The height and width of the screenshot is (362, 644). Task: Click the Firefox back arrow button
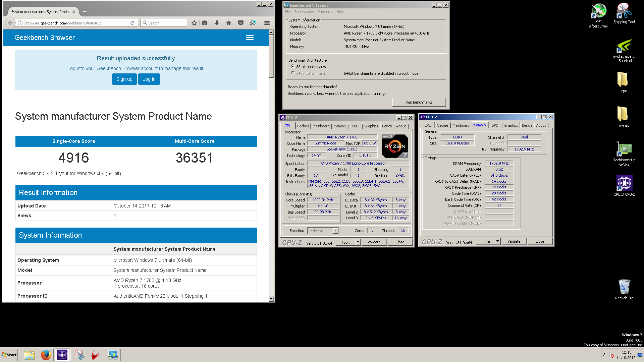10,23
